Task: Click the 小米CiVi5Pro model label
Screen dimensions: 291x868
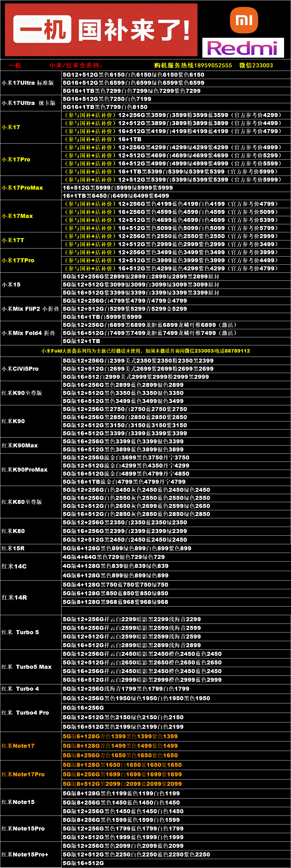Action: [x=20, y=369]
